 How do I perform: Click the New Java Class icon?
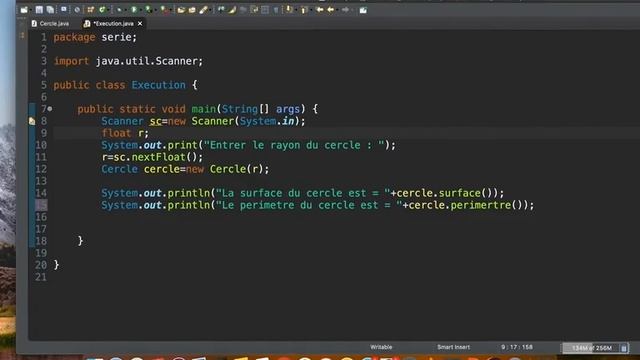coord(102,10)
